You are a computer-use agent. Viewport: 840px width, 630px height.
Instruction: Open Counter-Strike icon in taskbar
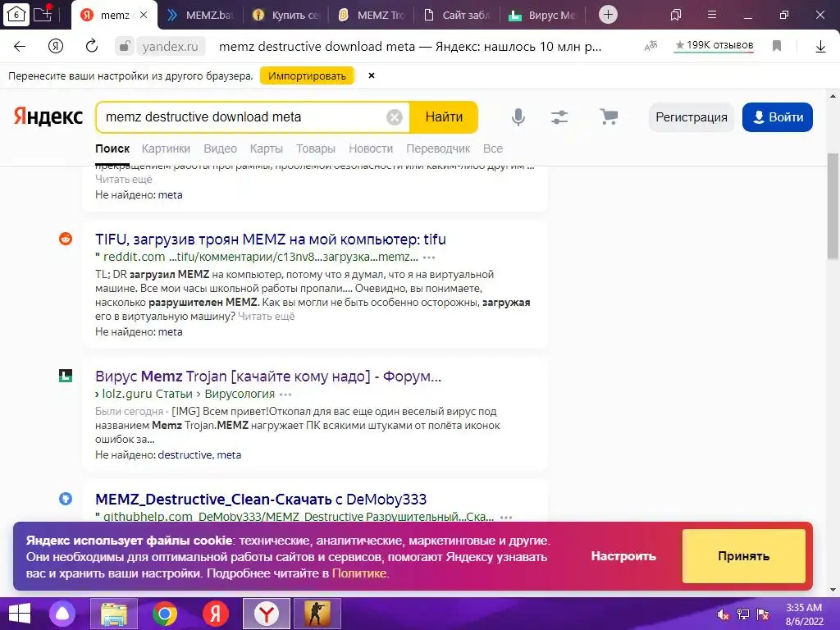[317, 614]
